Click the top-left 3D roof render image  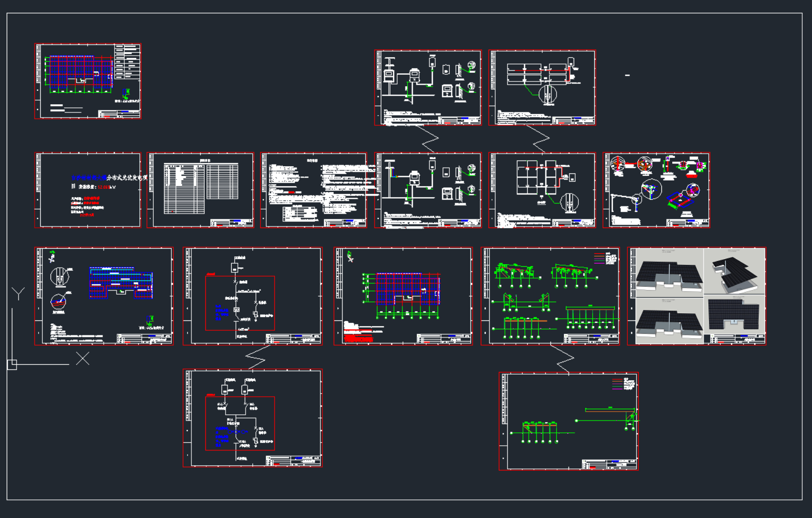tap(670, 272)
